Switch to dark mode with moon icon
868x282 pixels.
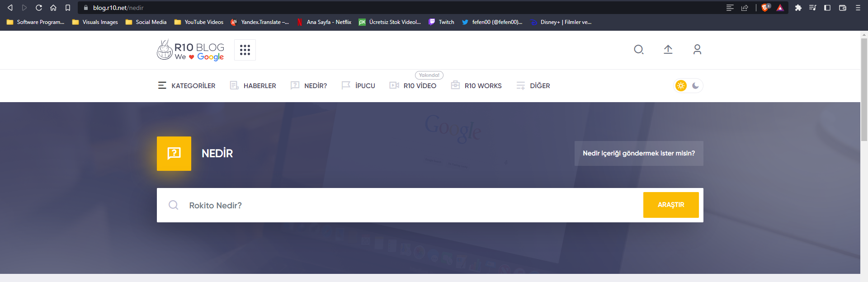[x=695, y=85]
